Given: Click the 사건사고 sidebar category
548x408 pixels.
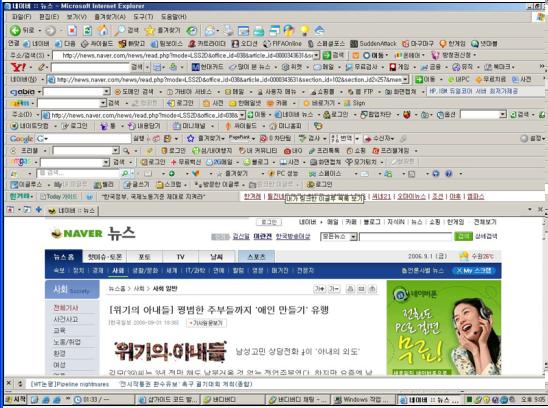Looking at the screenshot, I should tap(66, 319).
